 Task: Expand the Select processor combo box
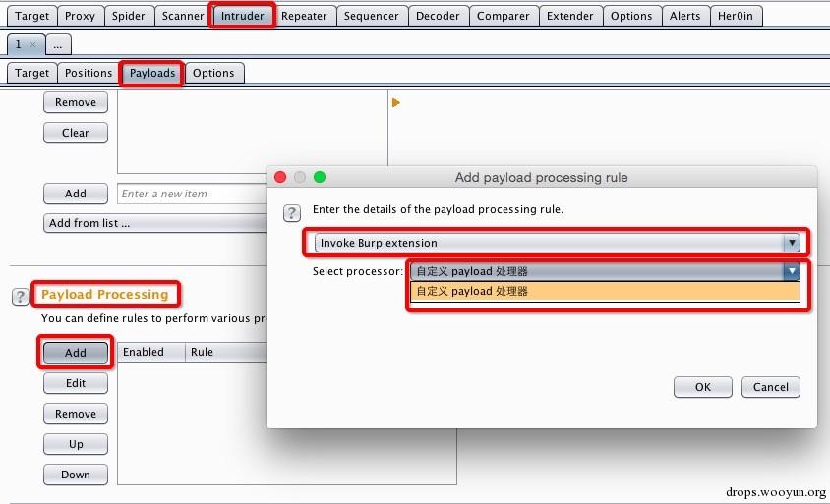pyautogui.click(x=605, y=271)
